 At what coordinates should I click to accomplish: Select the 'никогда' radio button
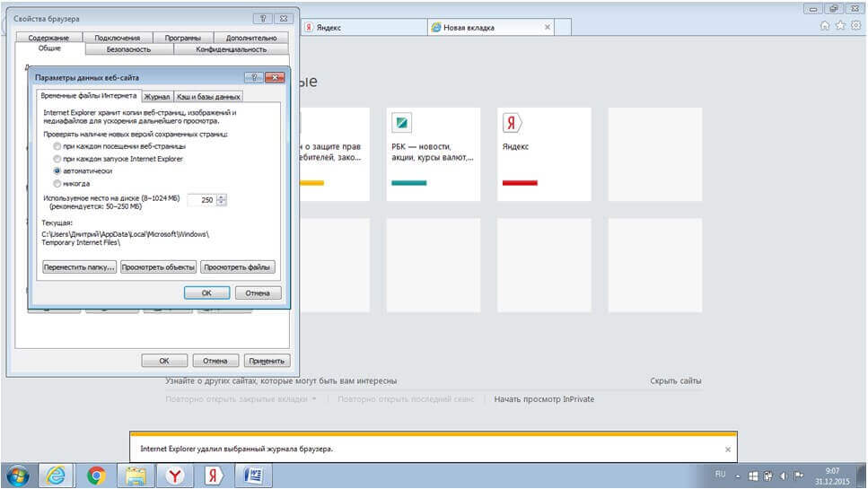[57, 183]
